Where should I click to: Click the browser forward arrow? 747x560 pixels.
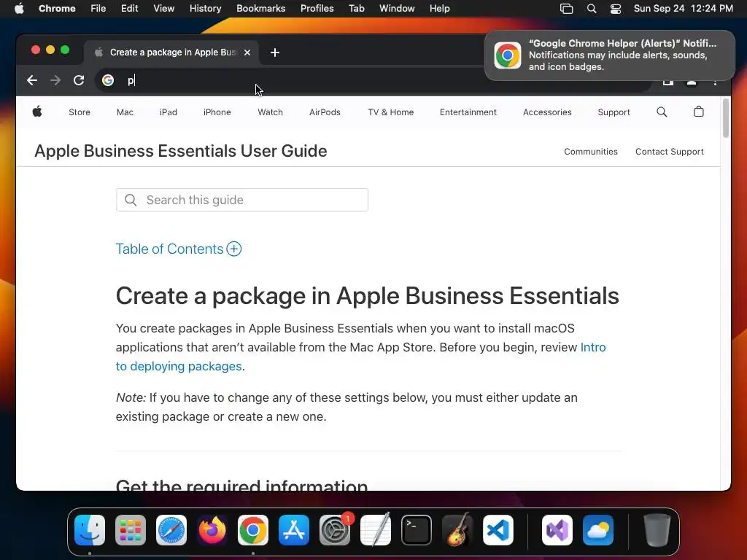tap(55, 80)
